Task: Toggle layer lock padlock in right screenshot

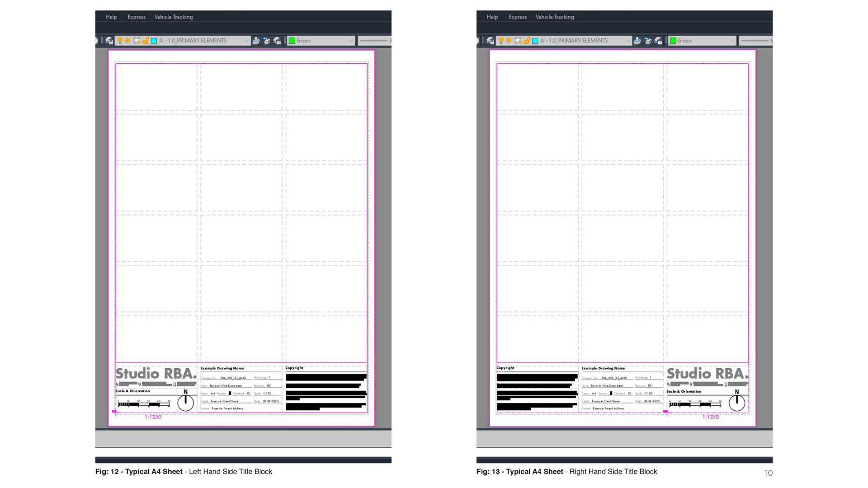Action: [527, 41]
